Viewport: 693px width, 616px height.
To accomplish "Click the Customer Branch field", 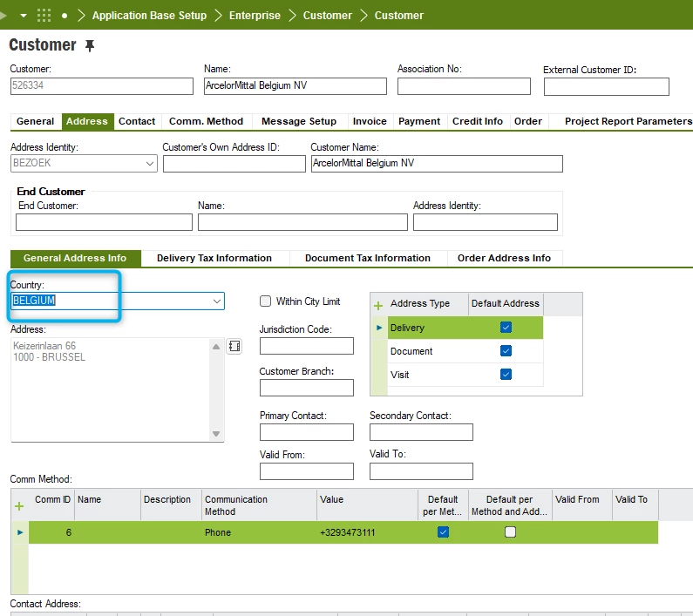I will tap(307, 388).
